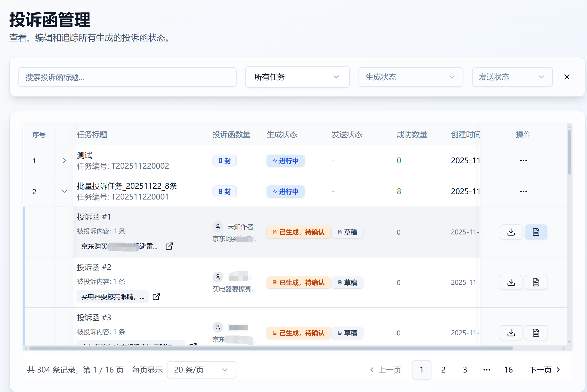Open document view for complaint letter #3
The width and height of the screenshot is (587, 392).
click(x=536, y=333)
